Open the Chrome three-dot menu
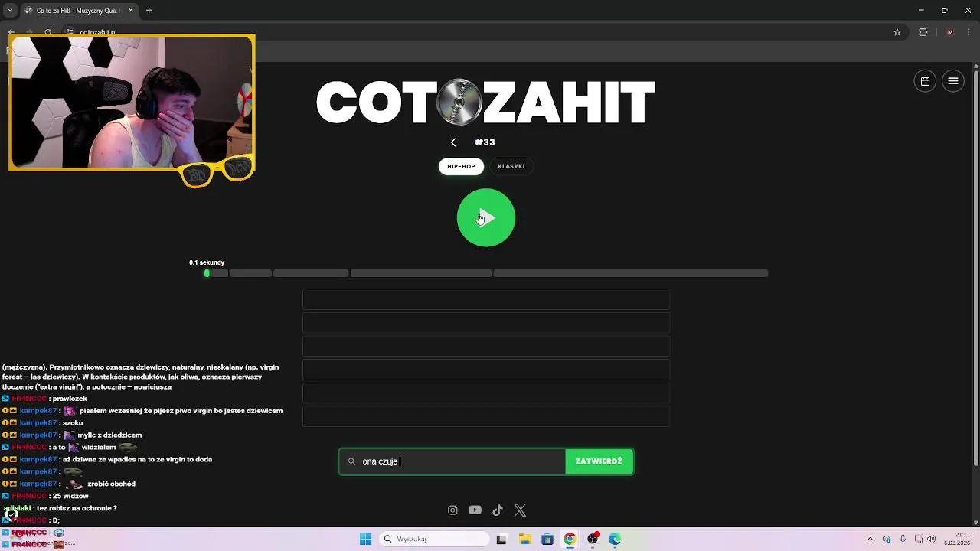The height and width of the screenshot is (551, 980). pos(969,32)
